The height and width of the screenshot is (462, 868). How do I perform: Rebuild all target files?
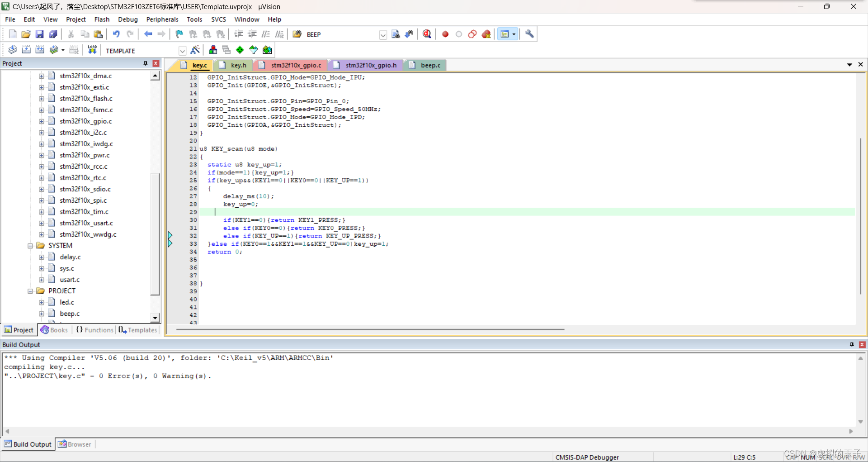40,50
